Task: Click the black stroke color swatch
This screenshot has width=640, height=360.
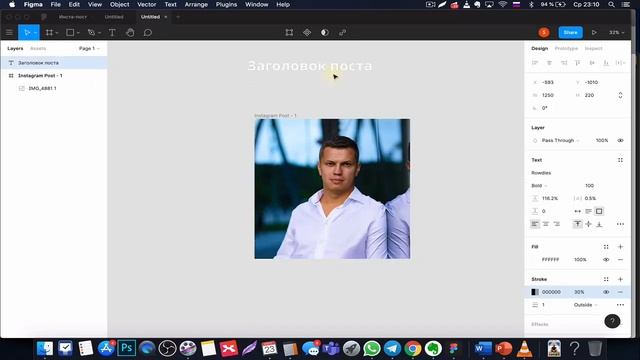Action: [535, 292]
